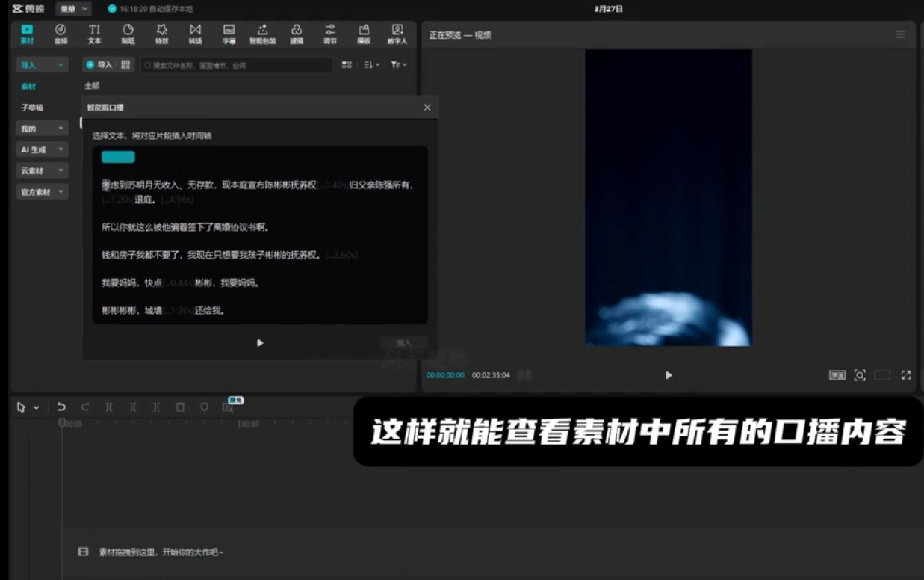924x580 pixels.
Task: Open the 滤镜 (Filters) panel
Action: tap(297, 34)
